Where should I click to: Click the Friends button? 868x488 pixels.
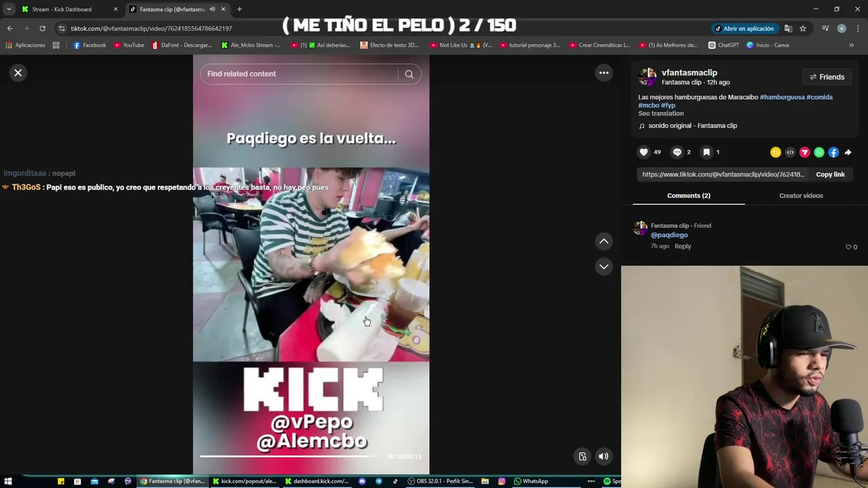827,77
